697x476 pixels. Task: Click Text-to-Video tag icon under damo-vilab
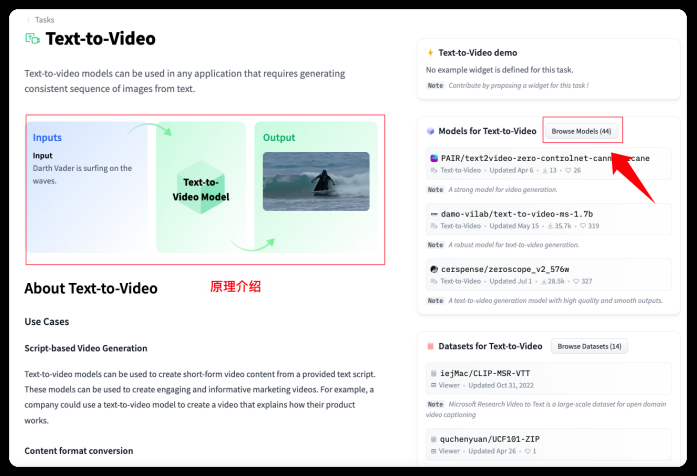tap(434, 226)
